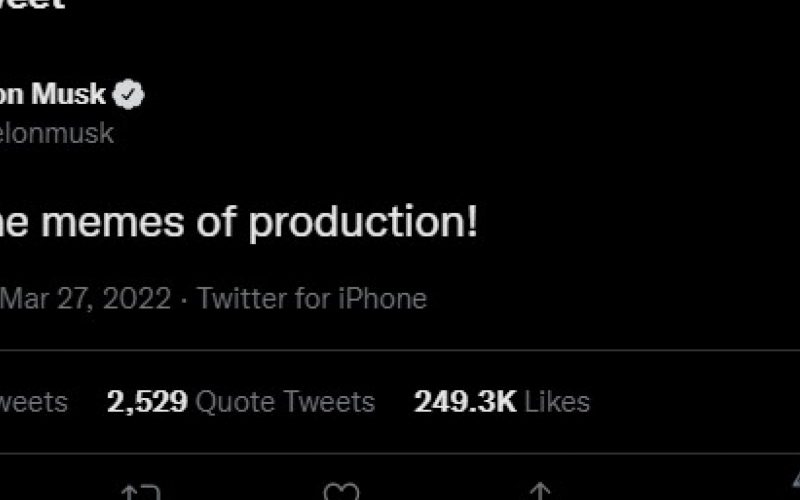Show who liked via the Likes label
Viewport: 800px width, 500px height.
[557, 402]
